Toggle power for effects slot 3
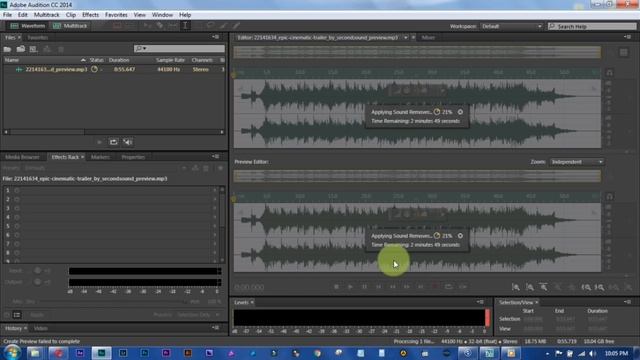This screenshot has width=640, height=360. [17, 209]
